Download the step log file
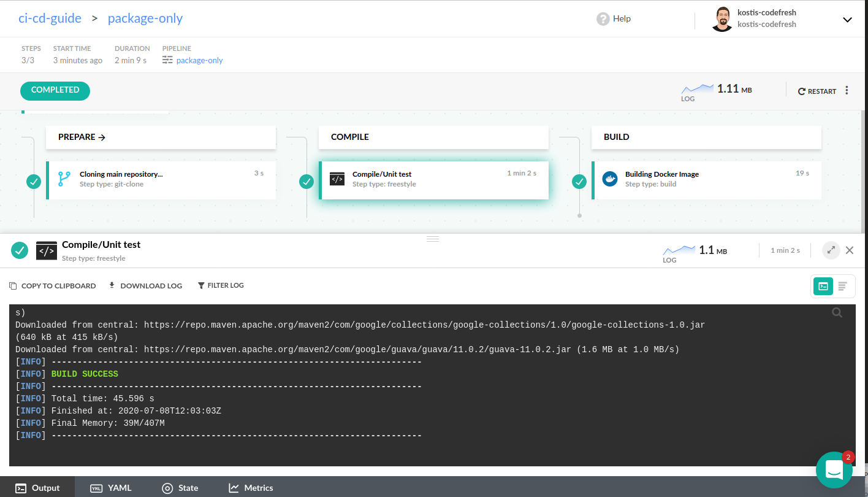 (145, 286)
